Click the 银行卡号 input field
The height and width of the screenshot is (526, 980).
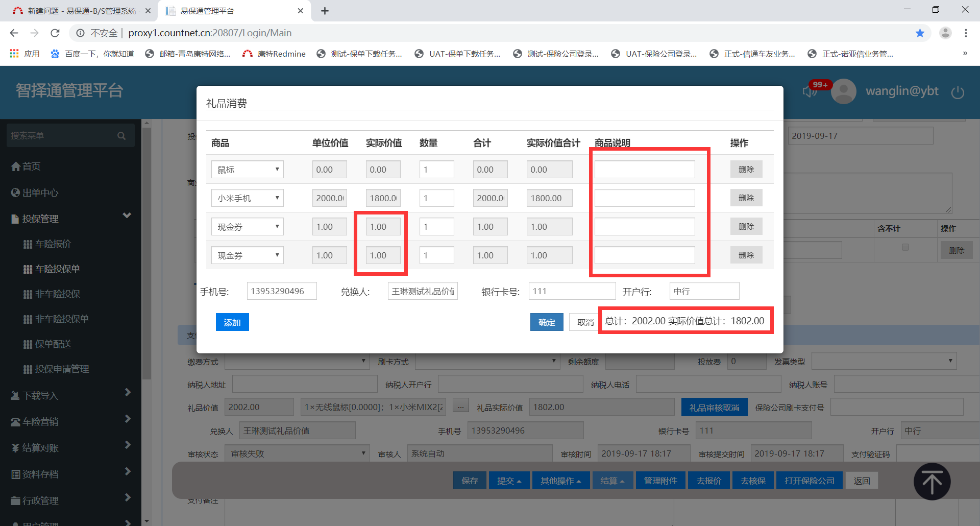[572, 291]
